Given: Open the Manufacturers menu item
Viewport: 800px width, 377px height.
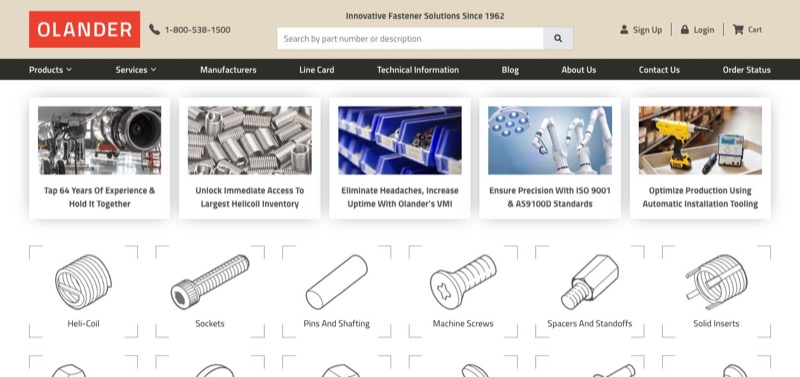Looking at the screenshot, I should point(228,70).
